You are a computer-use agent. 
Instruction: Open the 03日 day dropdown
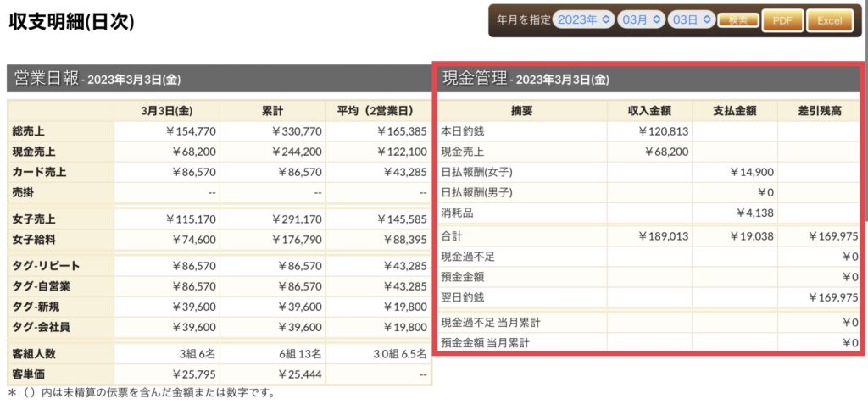tap(691, 20)
